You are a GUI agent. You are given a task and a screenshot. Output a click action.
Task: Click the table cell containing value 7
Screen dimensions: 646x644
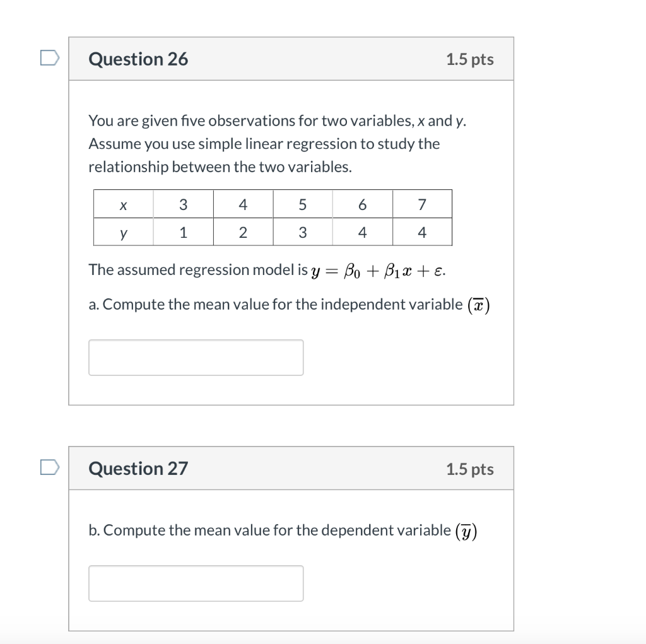pos(422,204)
